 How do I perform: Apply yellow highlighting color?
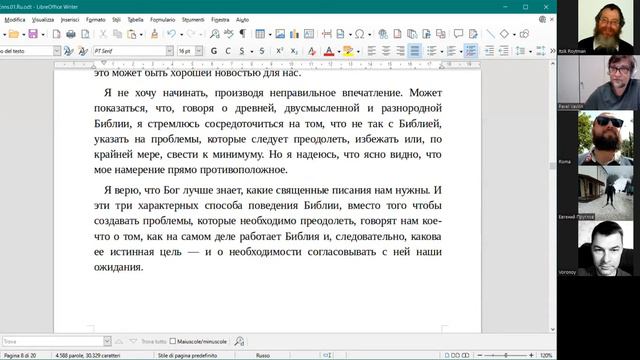348,51
